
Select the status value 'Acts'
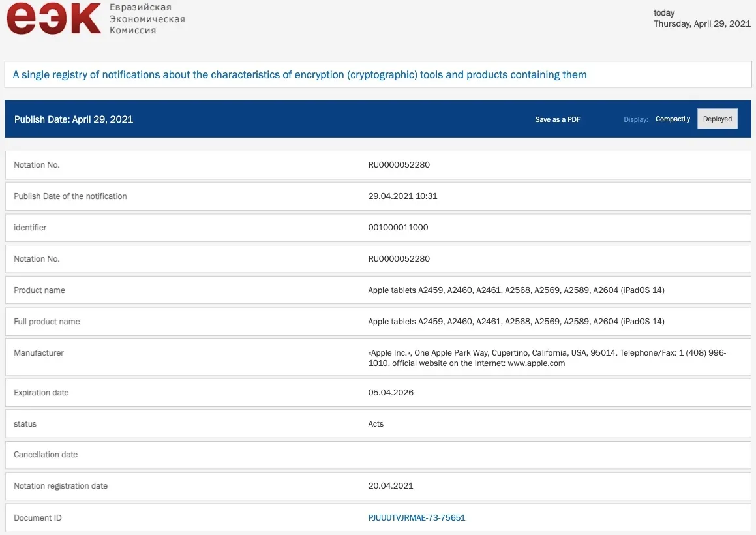[376, 424]
